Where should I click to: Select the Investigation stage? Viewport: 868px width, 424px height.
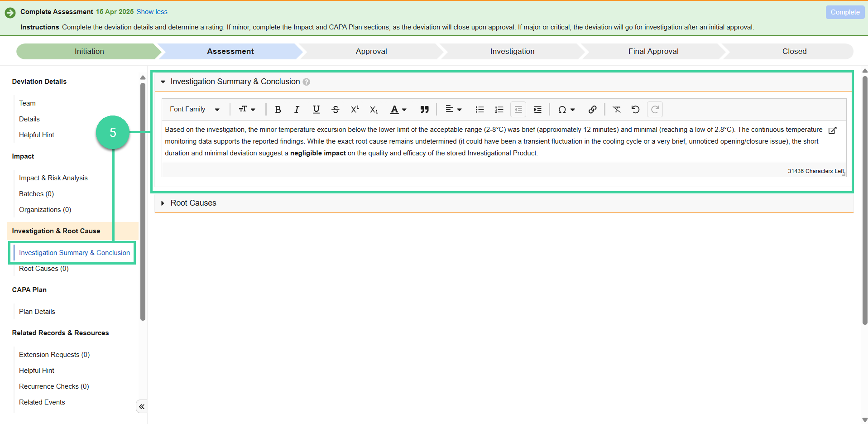[x=513, y=52]
